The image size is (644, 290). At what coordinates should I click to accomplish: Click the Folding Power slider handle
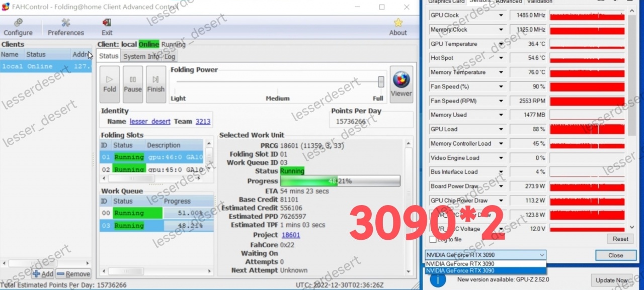tap(381, 81)
